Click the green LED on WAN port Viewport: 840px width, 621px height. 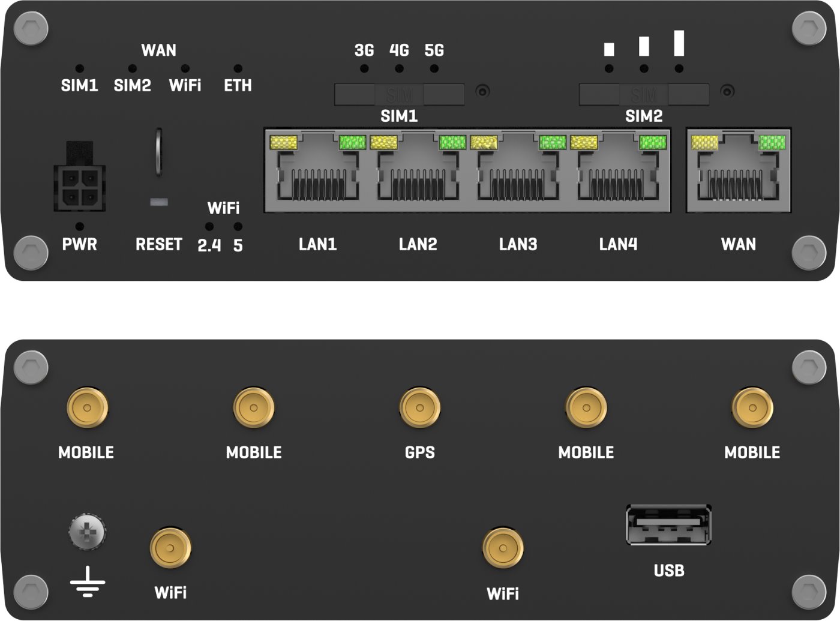click(x=772, y=143)
